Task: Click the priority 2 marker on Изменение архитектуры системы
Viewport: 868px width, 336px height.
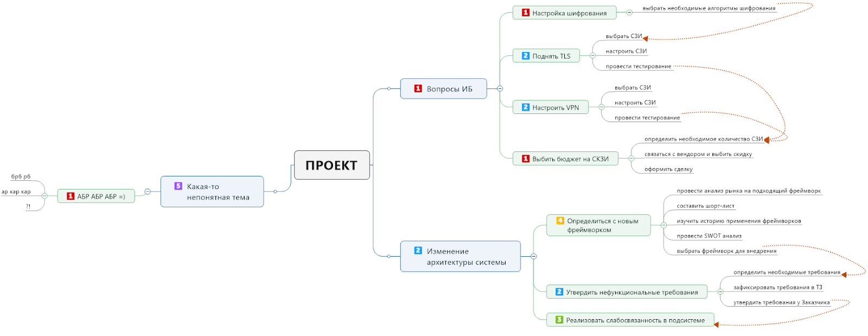Action: (418, 251)
